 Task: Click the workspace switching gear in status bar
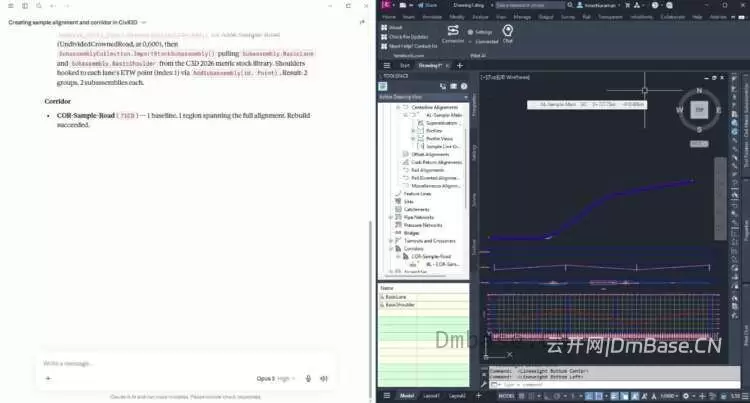click(686, 396)
